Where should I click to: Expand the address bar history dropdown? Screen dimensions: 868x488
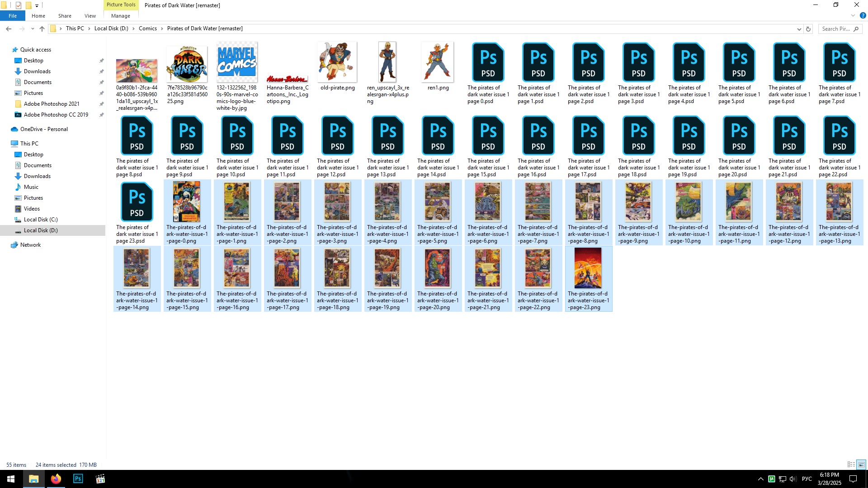pos(799,28)
